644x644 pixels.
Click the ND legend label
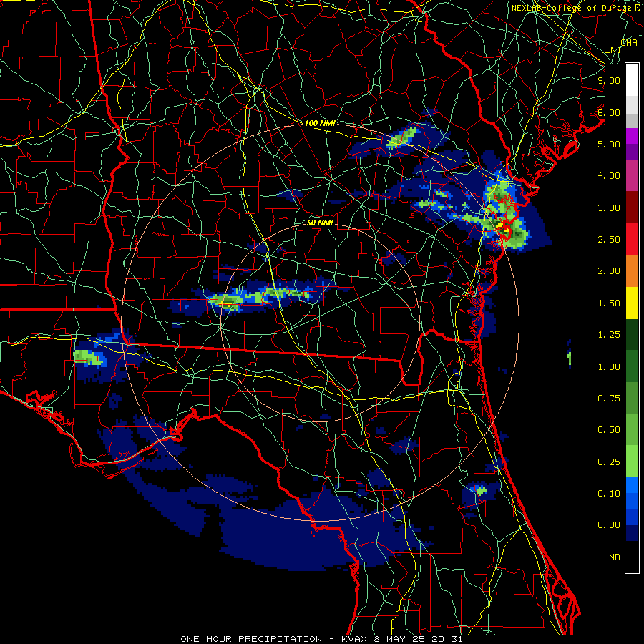[615, 557]
